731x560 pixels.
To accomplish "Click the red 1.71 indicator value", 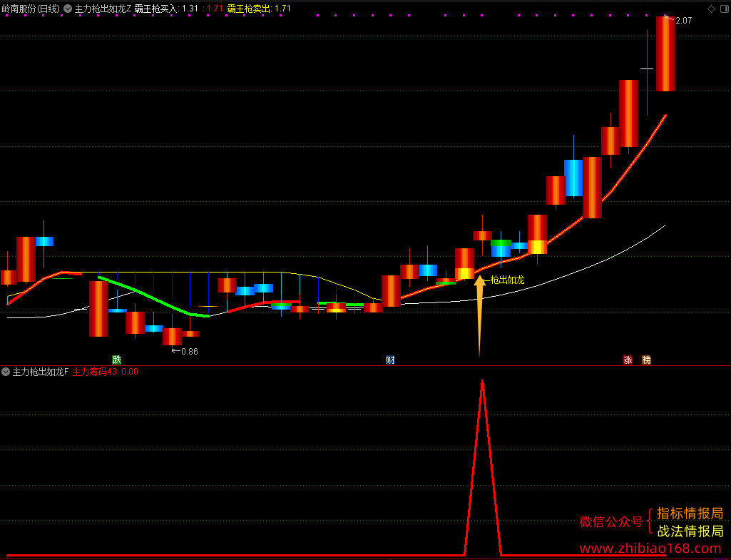I will point(213,9).
